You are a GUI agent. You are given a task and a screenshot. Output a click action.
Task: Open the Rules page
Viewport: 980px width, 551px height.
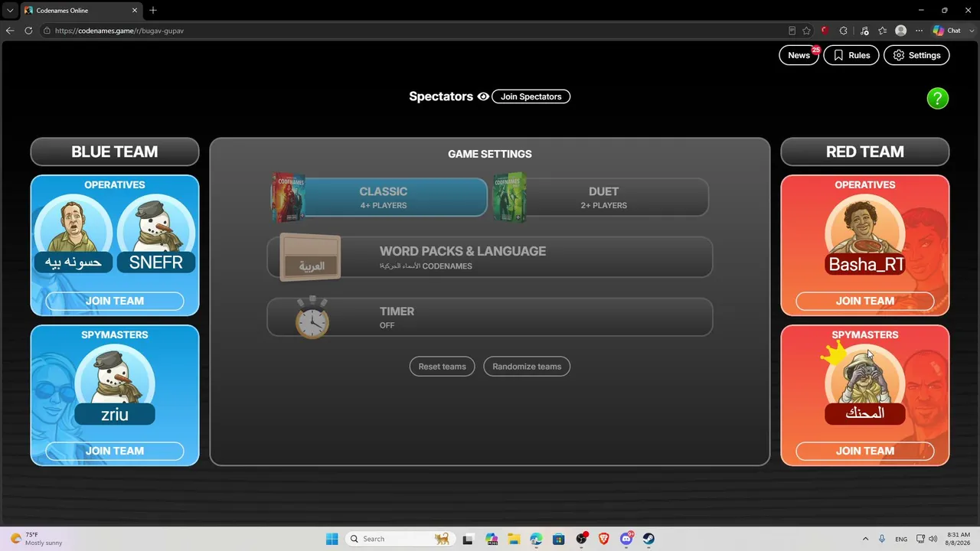851,55
